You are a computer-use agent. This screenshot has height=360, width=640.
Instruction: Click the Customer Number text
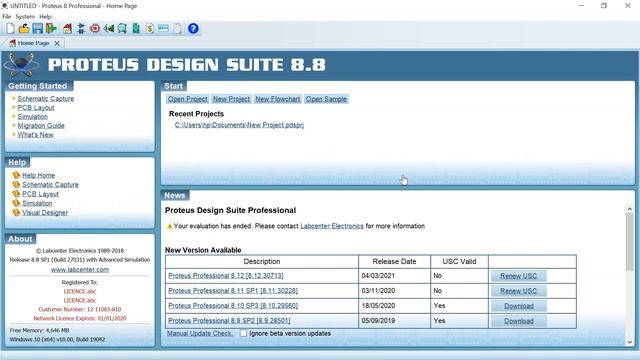(80, 309)
